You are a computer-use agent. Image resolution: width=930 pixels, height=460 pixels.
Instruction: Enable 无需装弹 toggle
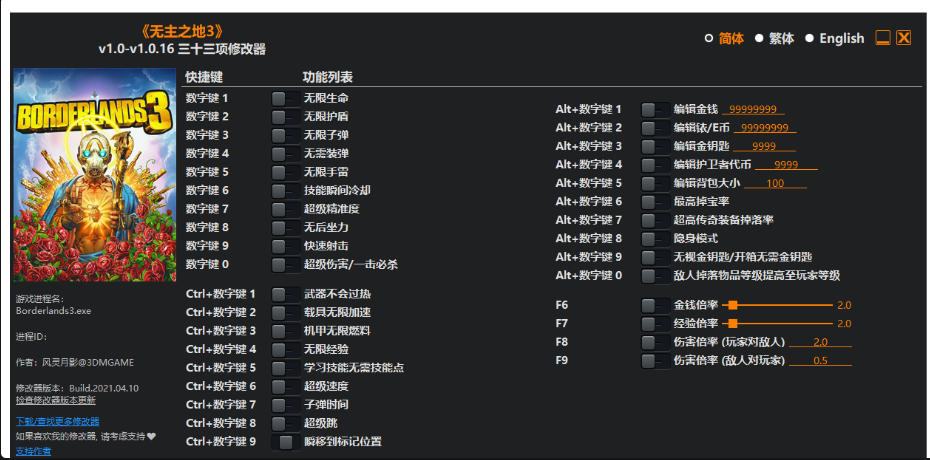(285, 154)
